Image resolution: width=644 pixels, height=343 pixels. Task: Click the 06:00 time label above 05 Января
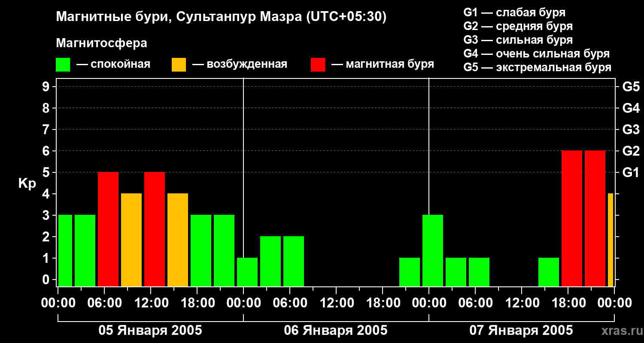coord(104,303)
